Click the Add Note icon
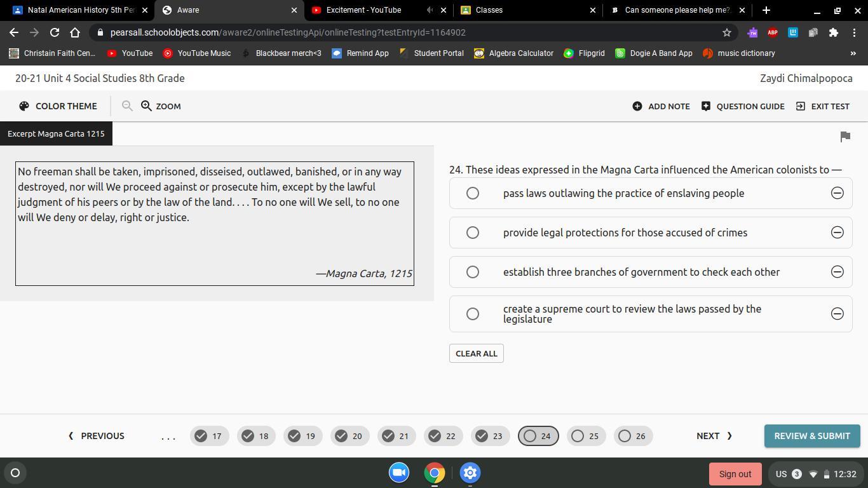Screen dimensions: 868x488 (637, 106)
